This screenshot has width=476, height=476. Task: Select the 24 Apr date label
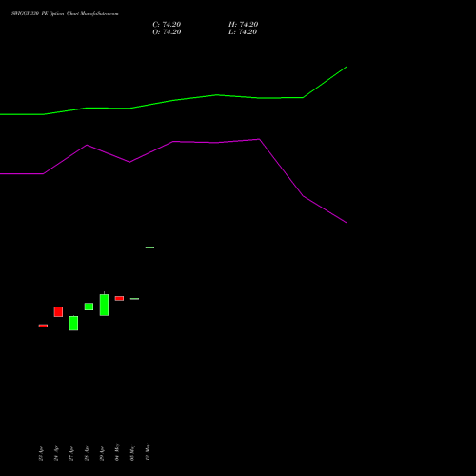click(x=56, y=453)
